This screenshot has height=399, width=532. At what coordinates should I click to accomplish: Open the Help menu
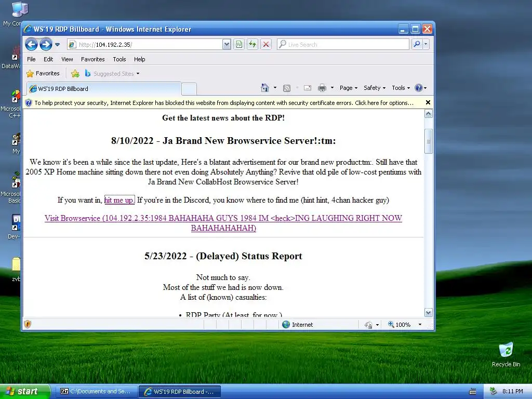139,59
